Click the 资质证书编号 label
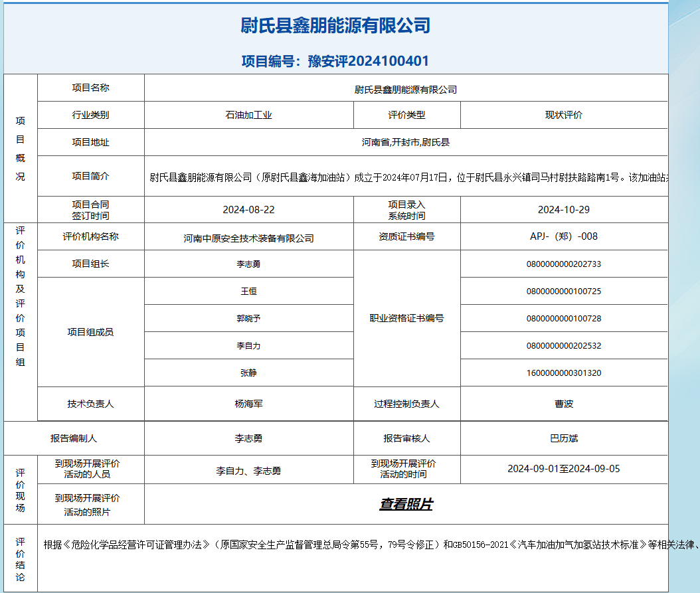Image resolution: width=700 pixels, height=593 pixels. point(406,236)
